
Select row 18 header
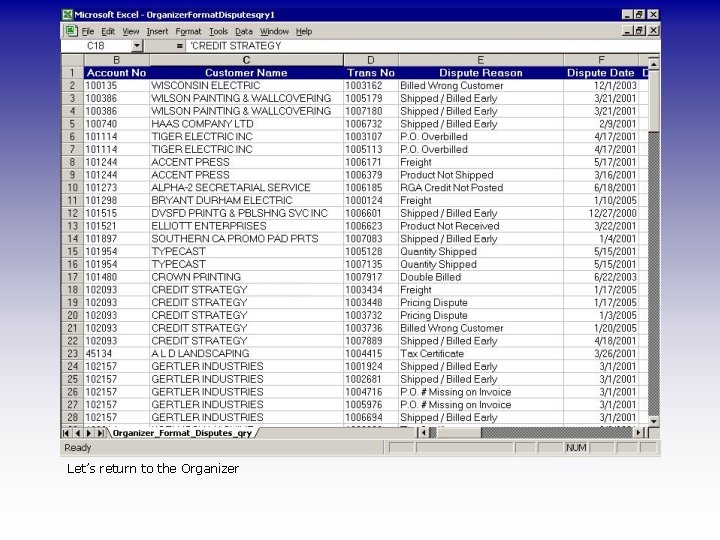[x=73, y=290]
